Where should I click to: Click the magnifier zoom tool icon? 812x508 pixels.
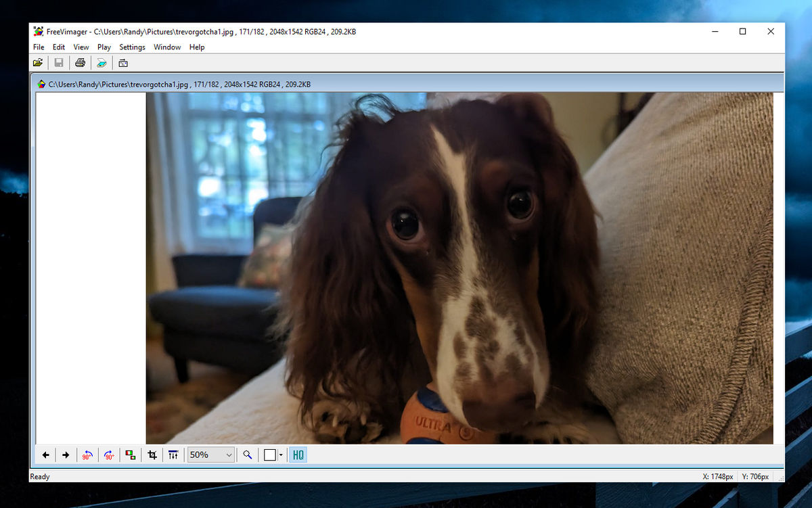(x=248, y=455)
